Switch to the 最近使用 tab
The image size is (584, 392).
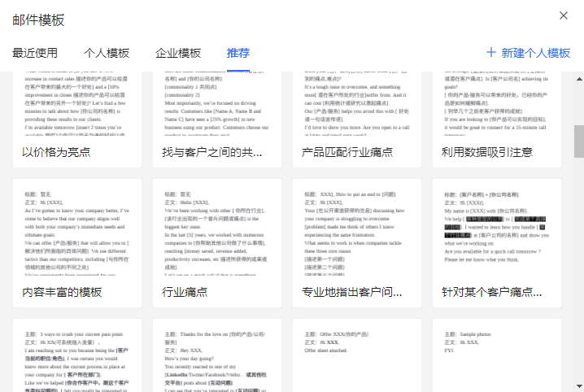click(35, 53)
